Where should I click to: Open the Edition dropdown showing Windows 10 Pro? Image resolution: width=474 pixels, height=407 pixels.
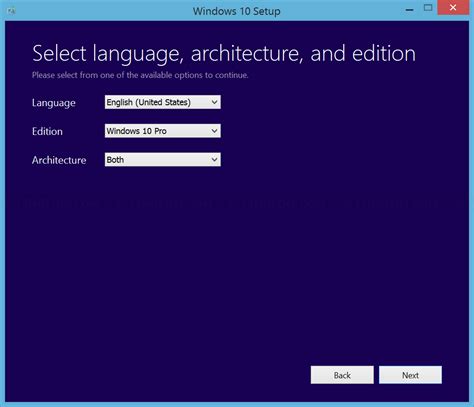163,131
